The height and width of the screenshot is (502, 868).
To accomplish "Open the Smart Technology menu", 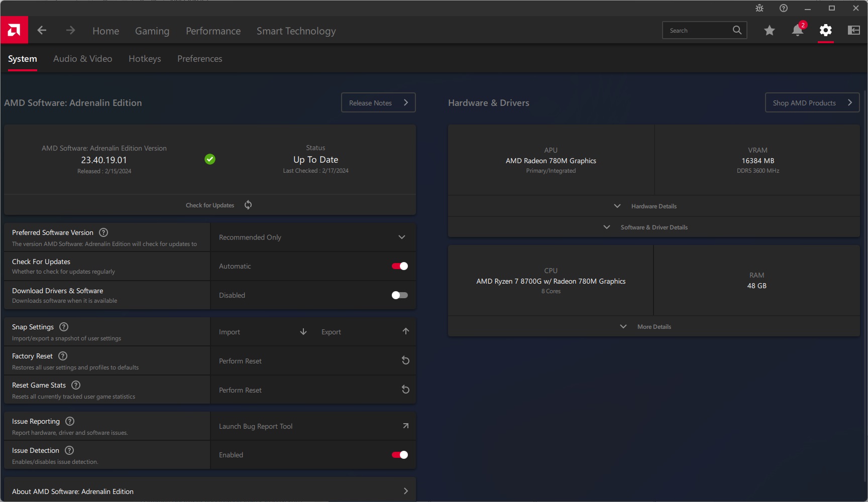I will point(296,31).
